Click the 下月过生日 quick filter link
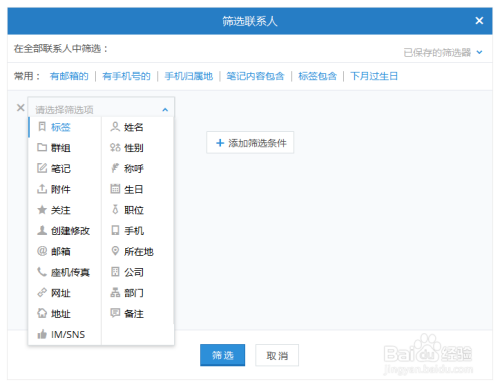This screenshot has height=387, width=500. (x=374, y=76)
